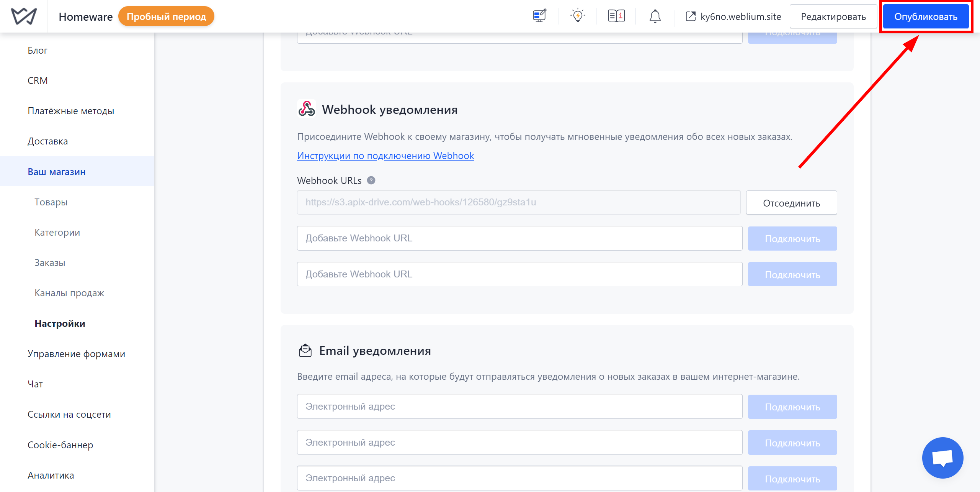The height and width of the screenshot is (492, 980).
Task: Click the Инструкции по подключению Webhook link
Action: (385, 155)
